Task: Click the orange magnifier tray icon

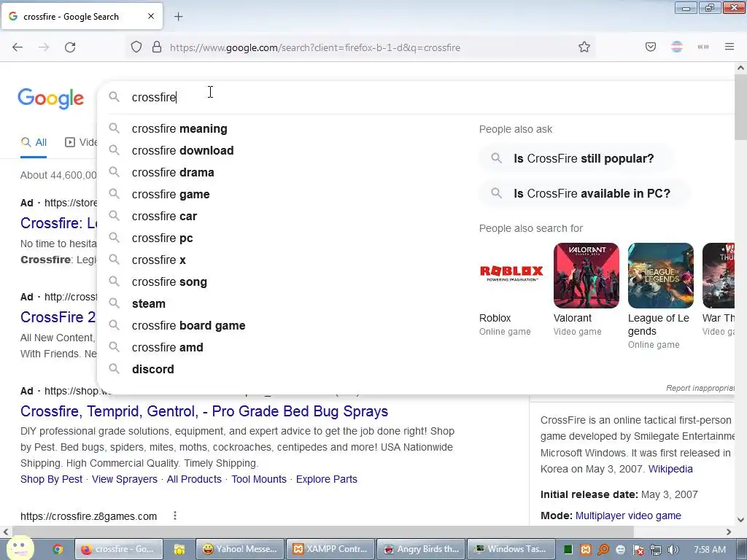Action: [x=603, y=550]
